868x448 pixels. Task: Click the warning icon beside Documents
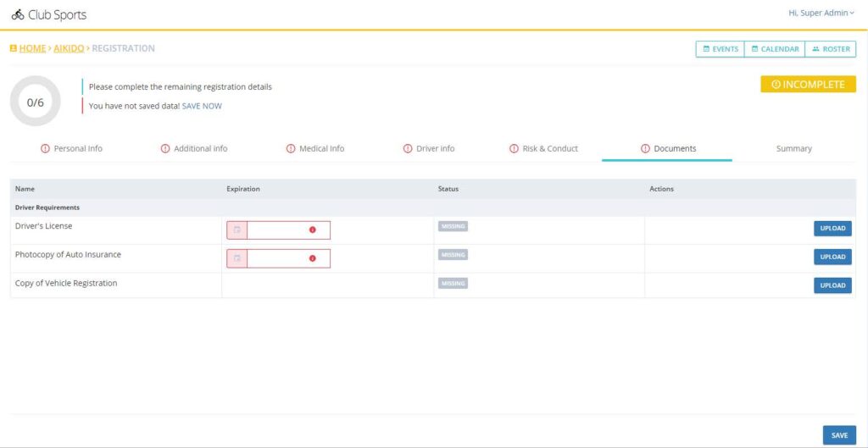click(x=645, y=149)
